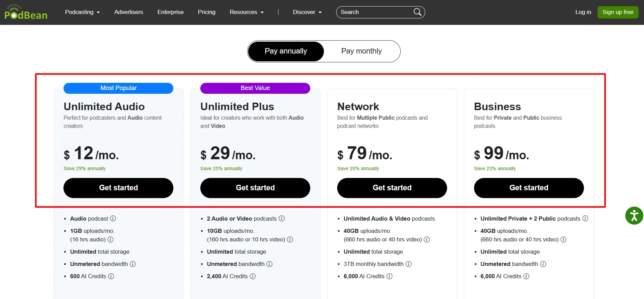Show info for Audio podcast feature

[113, 219]
